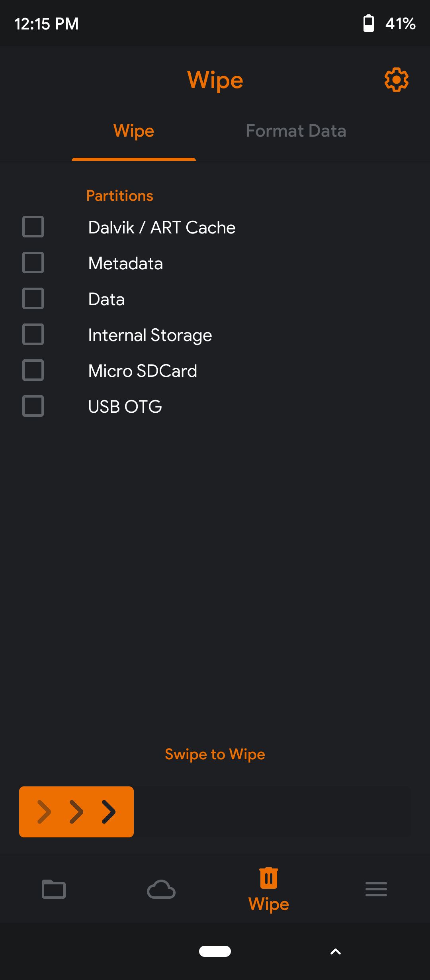Screen dimensions: 430x980
Task: Tap the Swipe to Wipe label
Action: (x=215, y=754)
